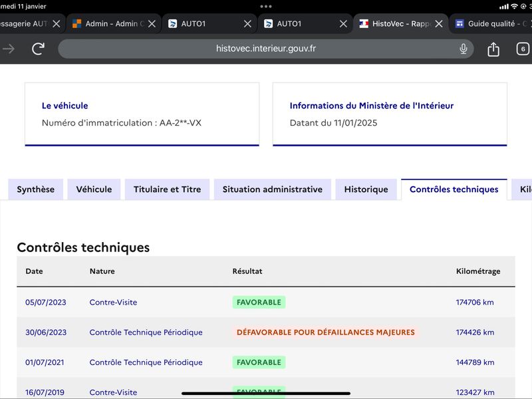Close the second AUTO1 tab

[343, 24]
